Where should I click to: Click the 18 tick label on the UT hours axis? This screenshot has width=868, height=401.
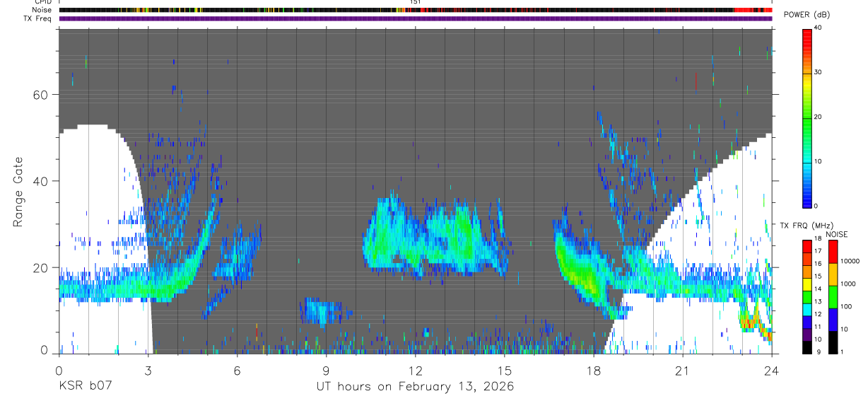tap(593, 371)
